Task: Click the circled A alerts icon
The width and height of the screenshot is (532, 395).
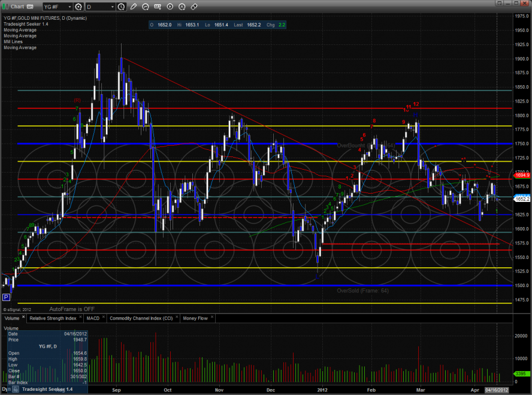Action: click(x=182, y=7)
